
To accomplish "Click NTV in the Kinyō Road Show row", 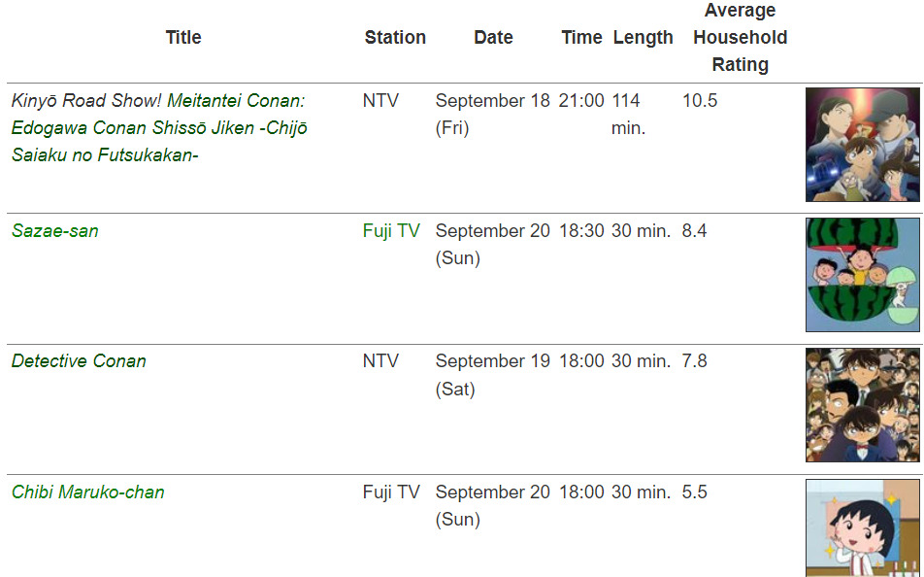I will coord(380,101).
